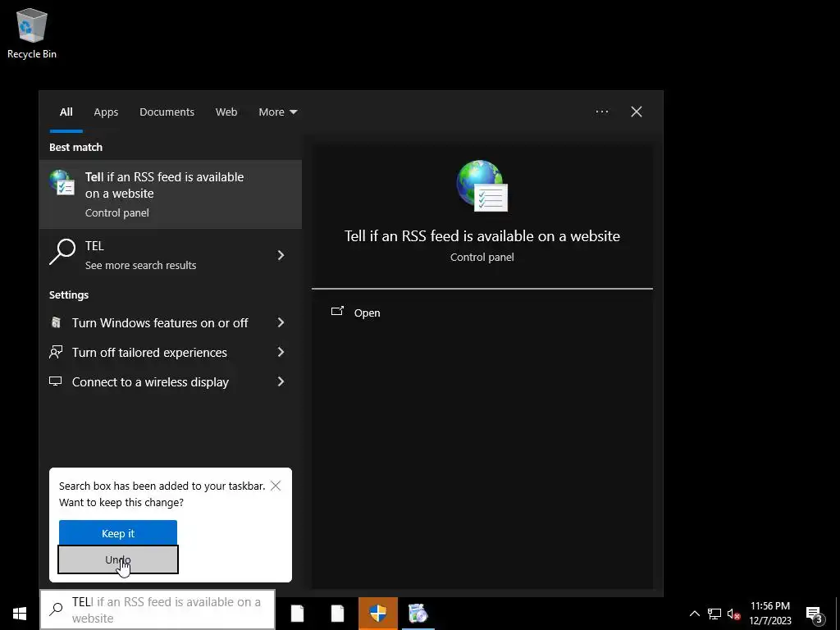Image resolution: width=840 pixels, height=630 pixels.
Task: Click the wireless display monitor icon
Action: [x=56, y=381]
